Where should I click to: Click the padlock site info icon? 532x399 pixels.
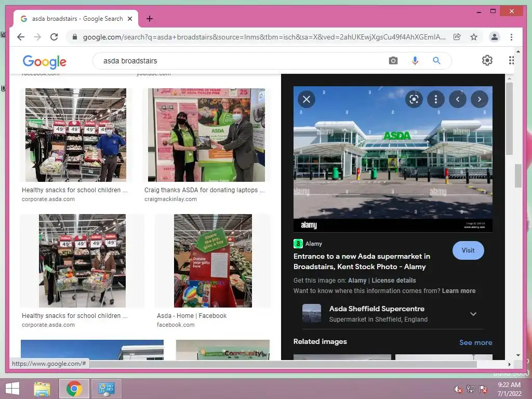75,37
